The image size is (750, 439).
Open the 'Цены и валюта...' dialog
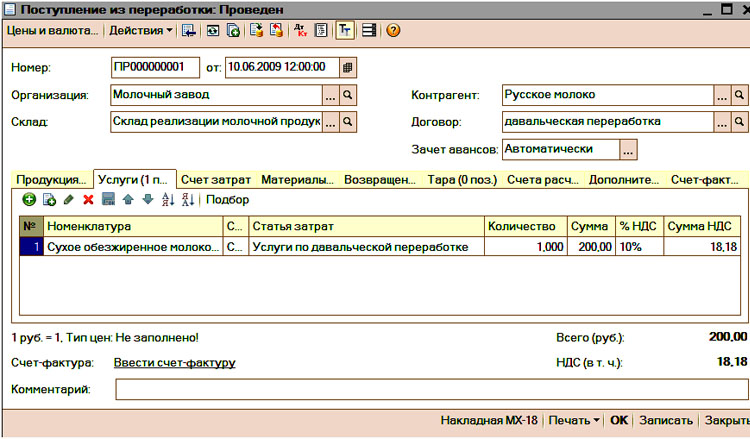52,31
